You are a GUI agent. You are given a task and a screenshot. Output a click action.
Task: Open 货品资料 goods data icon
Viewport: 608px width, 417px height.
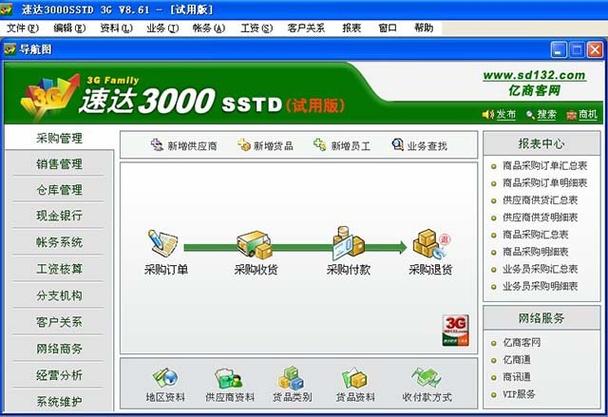pos(354,379)
